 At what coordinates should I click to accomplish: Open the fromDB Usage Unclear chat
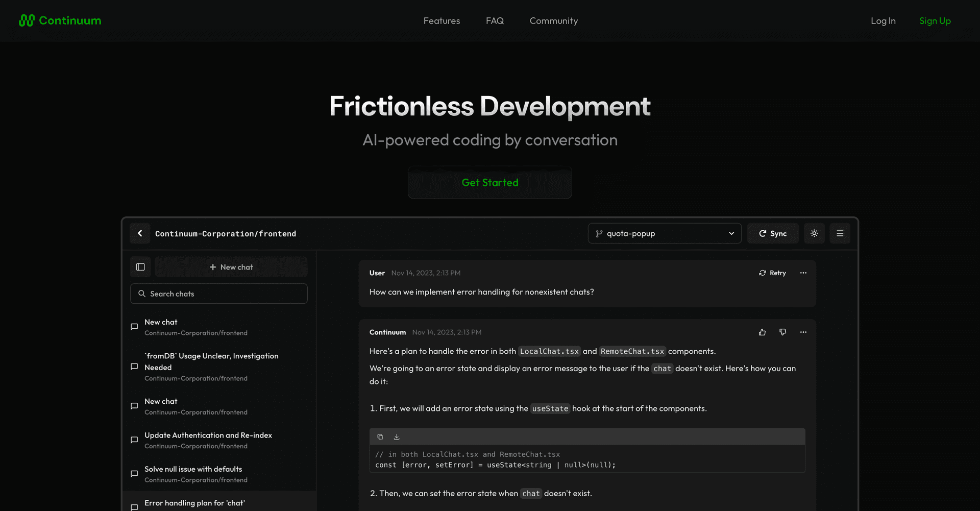pos(219,367)
